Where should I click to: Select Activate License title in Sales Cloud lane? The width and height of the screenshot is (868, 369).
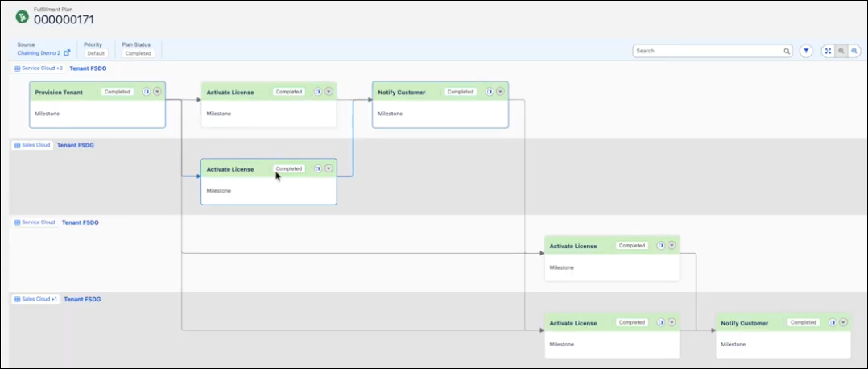pyautogui.click(x=230, y=169)
